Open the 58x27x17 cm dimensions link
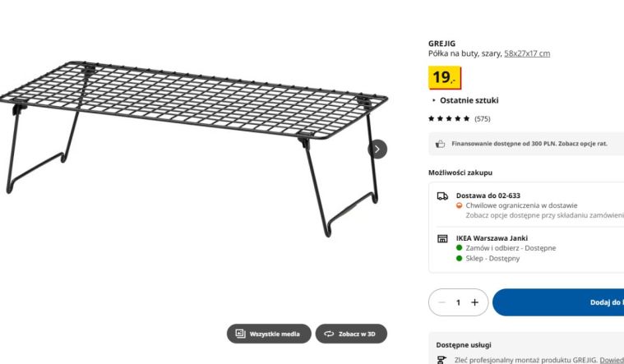 527,53
